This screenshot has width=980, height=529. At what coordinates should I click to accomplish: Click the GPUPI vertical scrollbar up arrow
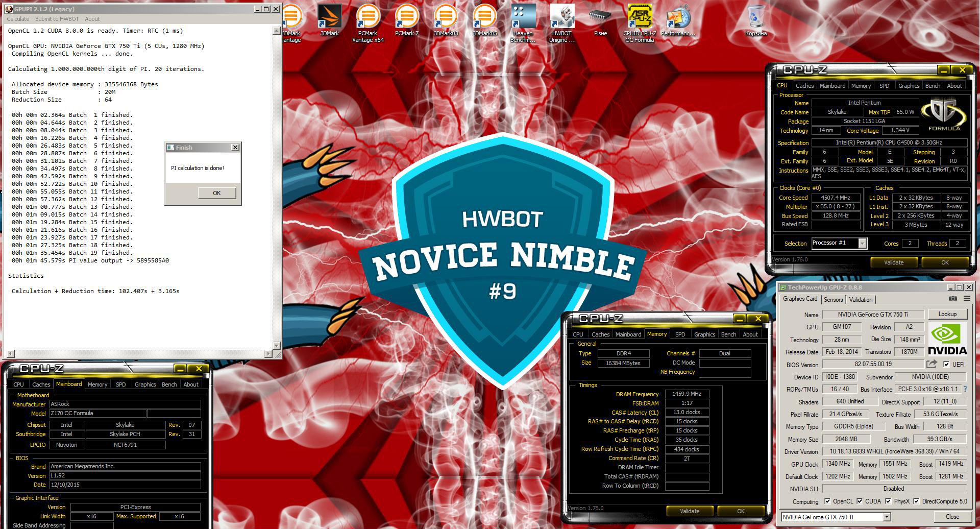277,31
